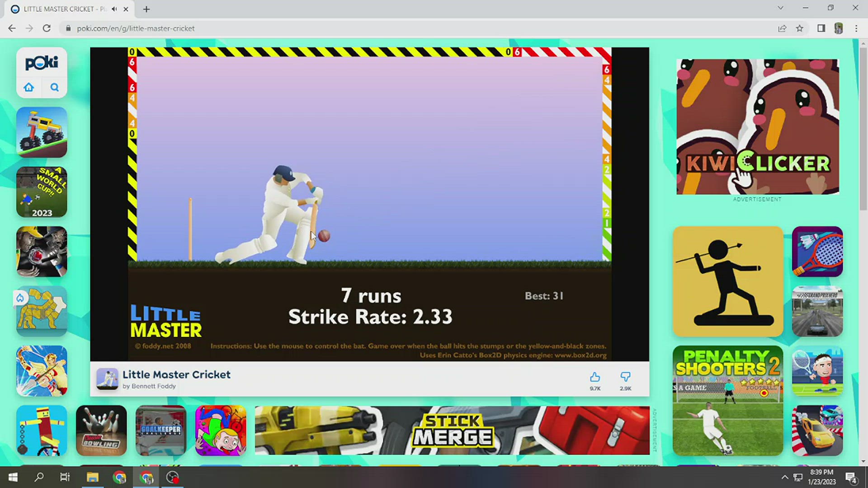
Task: Open a new browser tab
Action: pyautogui.click(x=146, y=9)
